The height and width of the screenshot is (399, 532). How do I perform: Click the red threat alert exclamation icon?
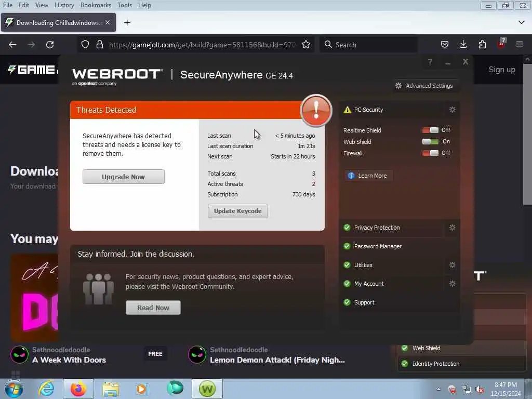316,110
